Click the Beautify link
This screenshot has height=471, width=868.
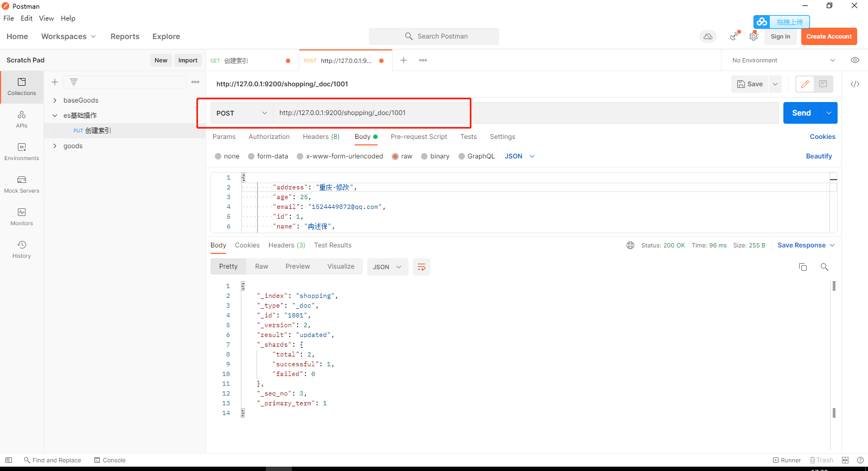click(819, 156)
